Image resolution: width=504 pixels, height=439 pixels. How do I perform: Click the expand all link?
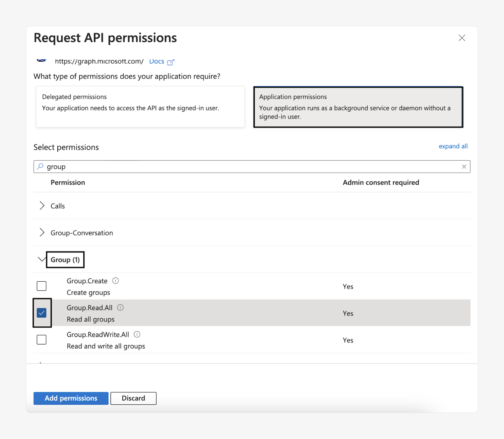click(x=453, y=146)
